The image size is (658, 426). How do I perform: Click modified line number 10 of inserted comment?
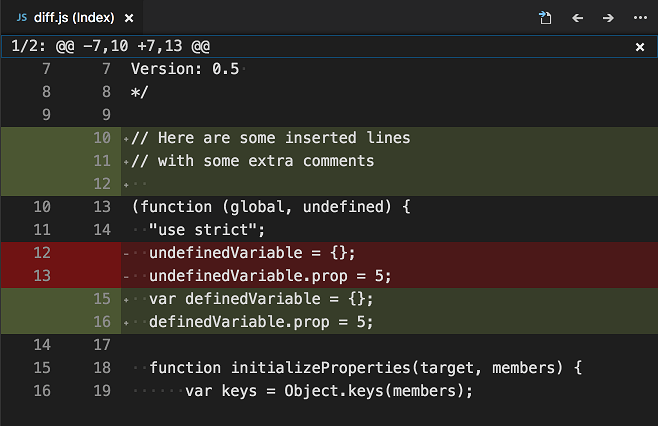click(x=101, y=138)
